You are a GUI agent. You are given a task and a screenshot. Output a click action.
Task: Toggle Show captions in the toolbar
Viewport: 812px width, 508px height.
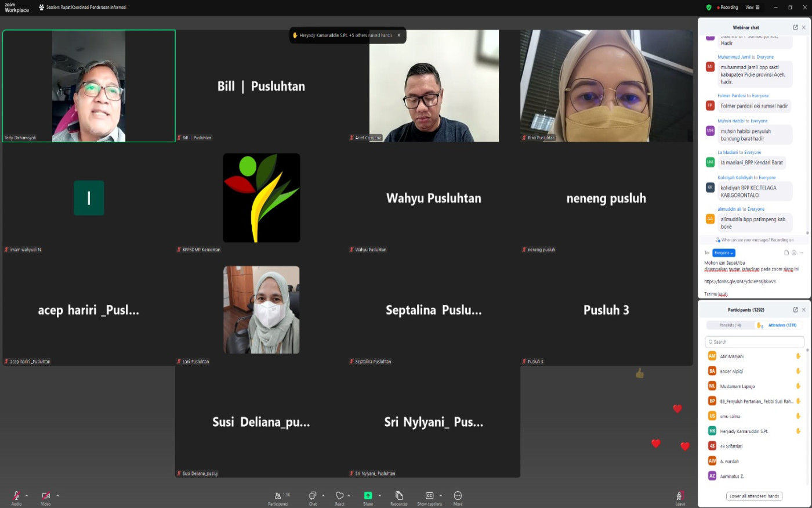pos(429,496)
